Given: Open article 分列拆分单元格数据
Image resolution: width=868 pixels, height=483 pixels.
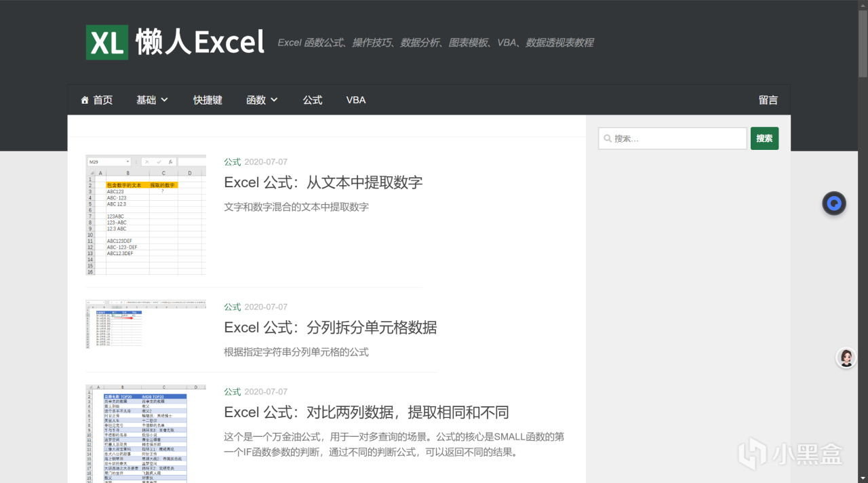Looking at the screenshot, I should point(330,327).
